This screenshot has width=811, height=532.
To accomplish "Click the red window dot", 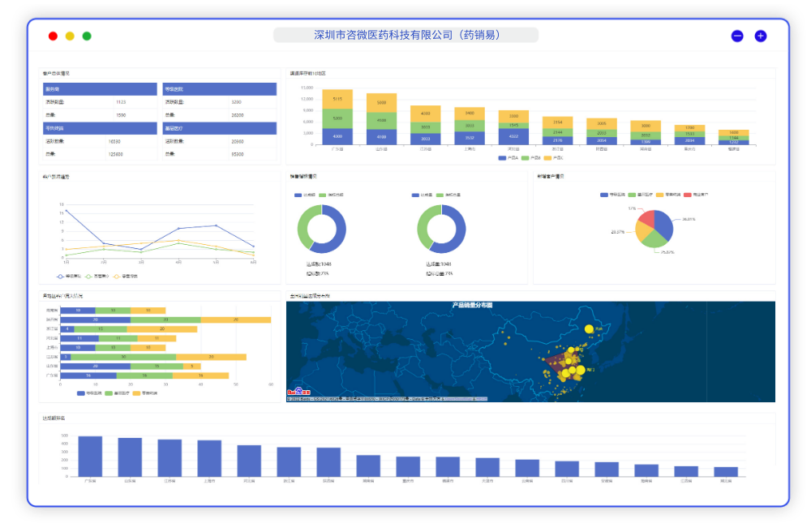I will point(53,36).
